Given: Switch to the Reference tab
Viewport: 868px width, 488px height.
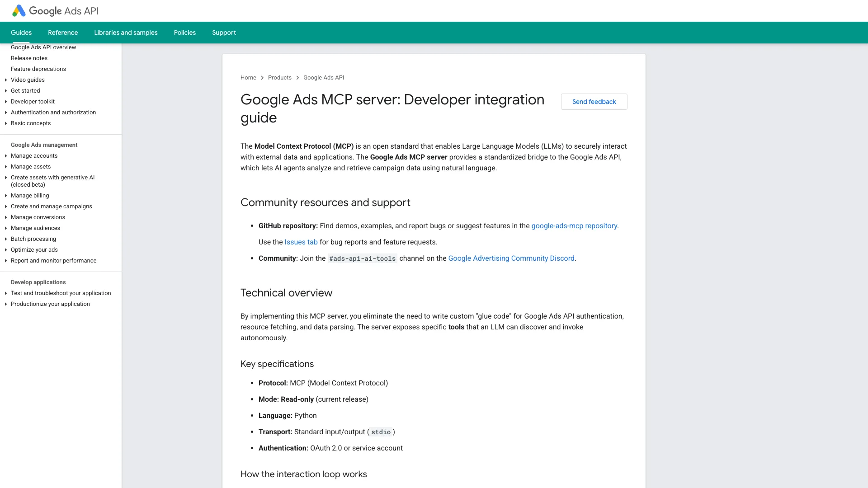Looking at the screenshot, I should (63, 33).
